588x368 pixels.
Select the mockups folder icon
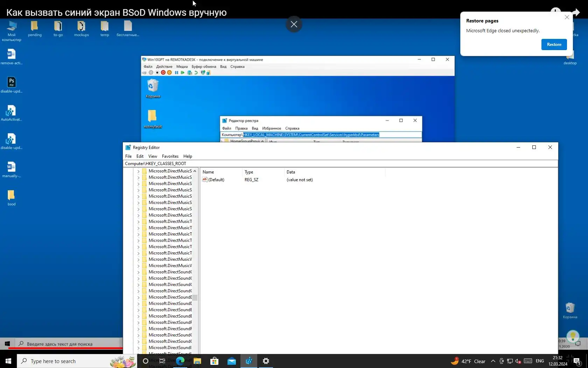[x=81, y=29]
